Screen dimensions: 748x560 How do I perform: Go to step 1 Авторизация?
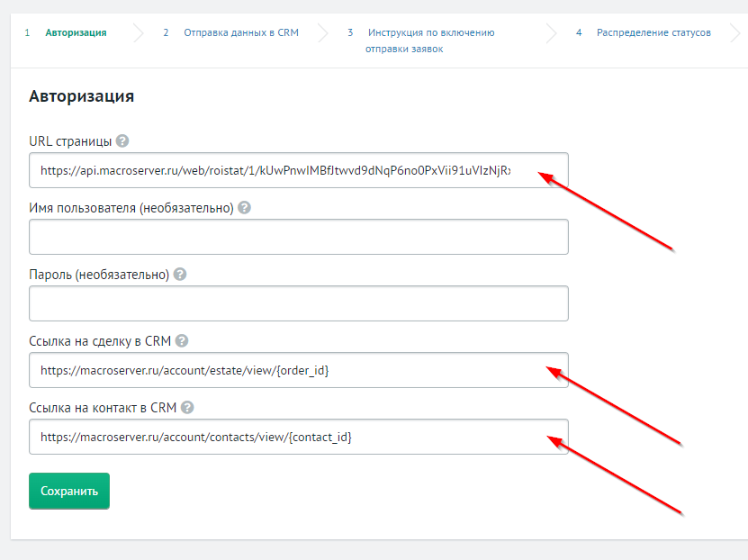tap(77, 33)
